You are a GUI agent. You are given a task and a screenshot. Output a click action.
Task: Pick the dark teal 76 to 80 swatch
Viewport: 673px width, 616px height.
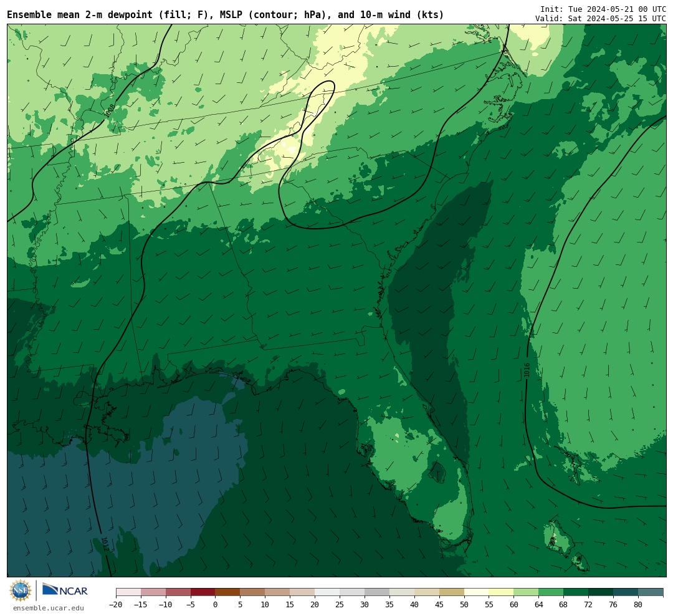626,592
